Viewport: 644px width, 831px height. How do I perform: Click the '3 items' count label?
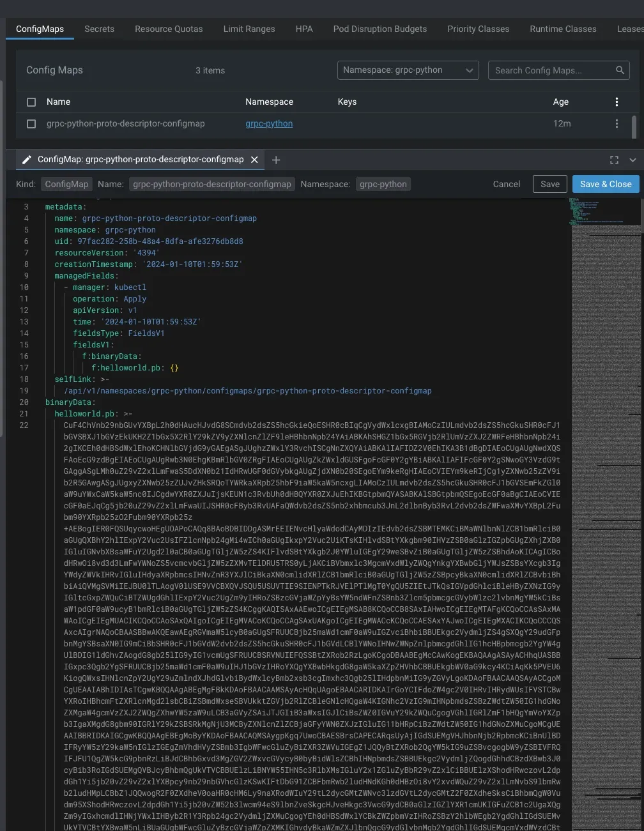tap(210, 70)
